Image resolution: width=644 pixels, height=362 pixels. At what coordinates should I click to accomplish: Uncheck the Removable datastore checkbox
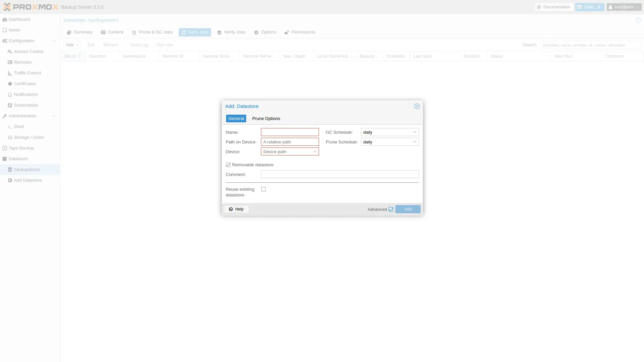point(228,165)
